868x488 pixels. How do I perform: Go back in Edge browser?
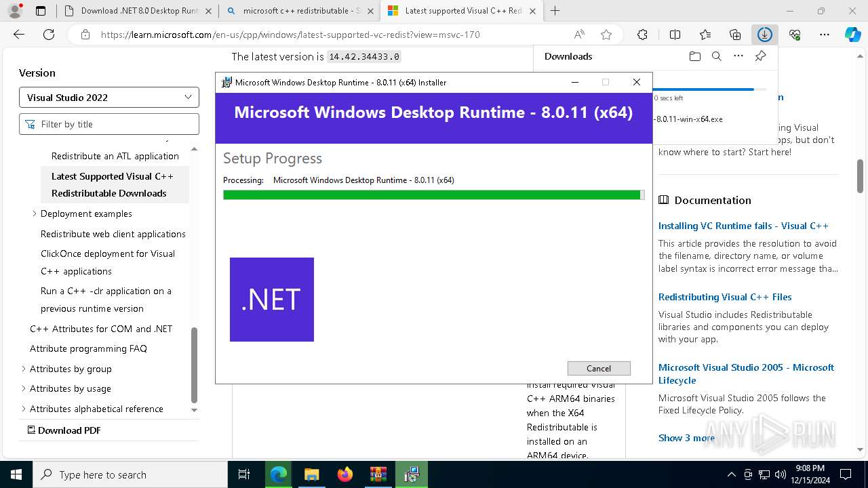pyautogui.click(x=18, y=35)
